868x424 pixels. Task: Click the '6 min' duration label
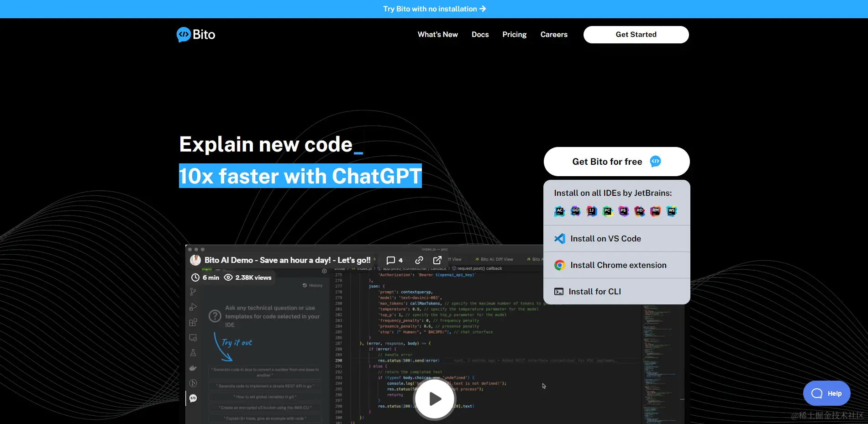pos(205,277)
